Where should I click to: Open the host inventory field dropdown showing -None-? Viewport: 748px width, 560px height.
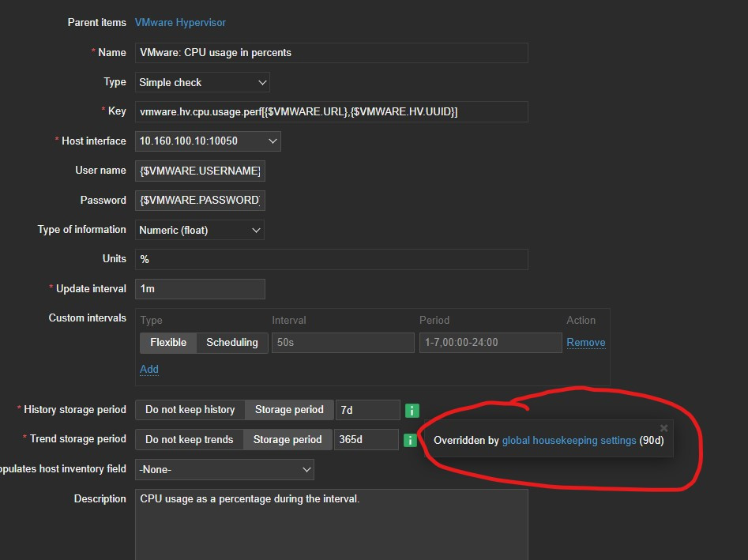[x=224, y=470]
